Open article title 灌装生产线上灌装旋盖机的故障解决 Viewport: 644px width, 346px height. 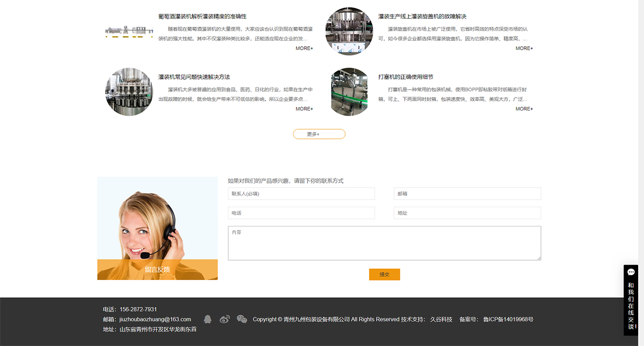tap(422, 17)
